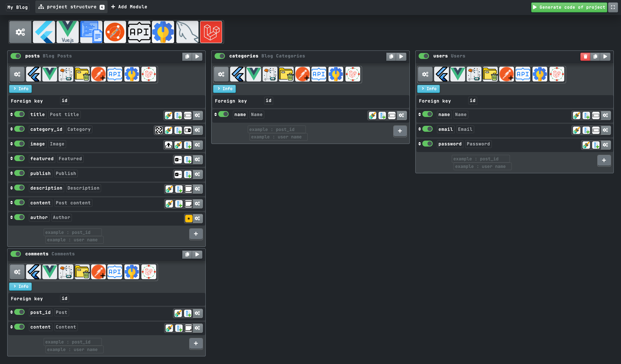Toggle the email field switch
The image size is (621, 364).
(427, 129)
